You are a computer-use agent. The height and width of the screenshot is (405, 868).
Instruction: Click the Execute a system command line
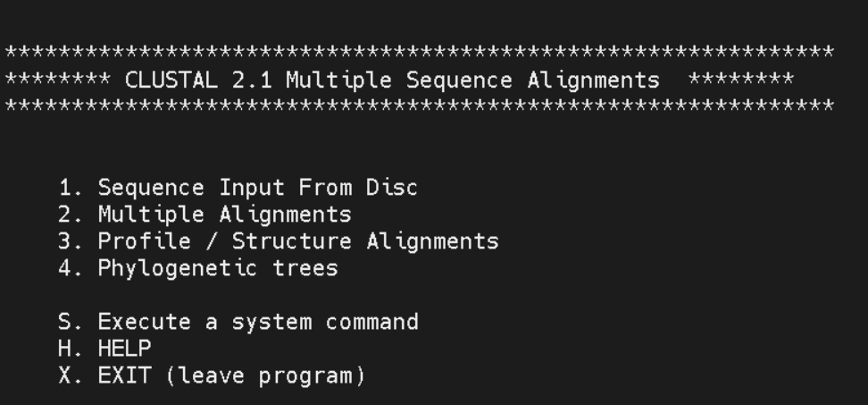[238, 322]
